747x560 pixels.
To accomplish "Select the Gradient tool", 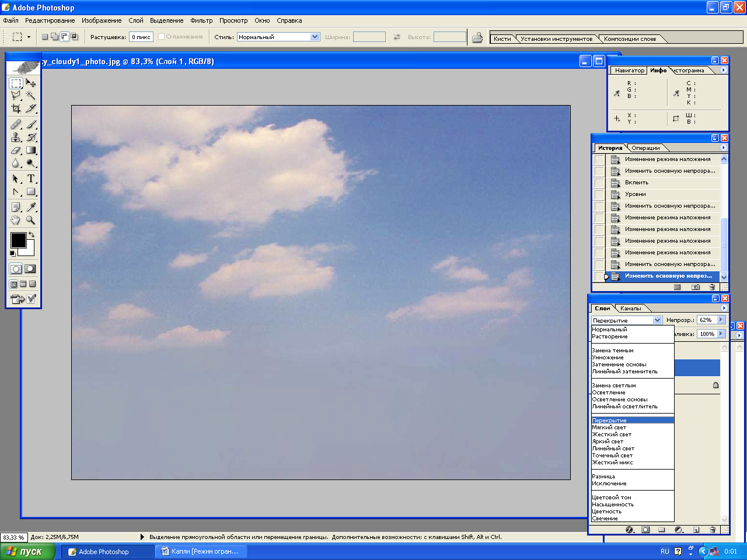I will click(x=31, y=150).
